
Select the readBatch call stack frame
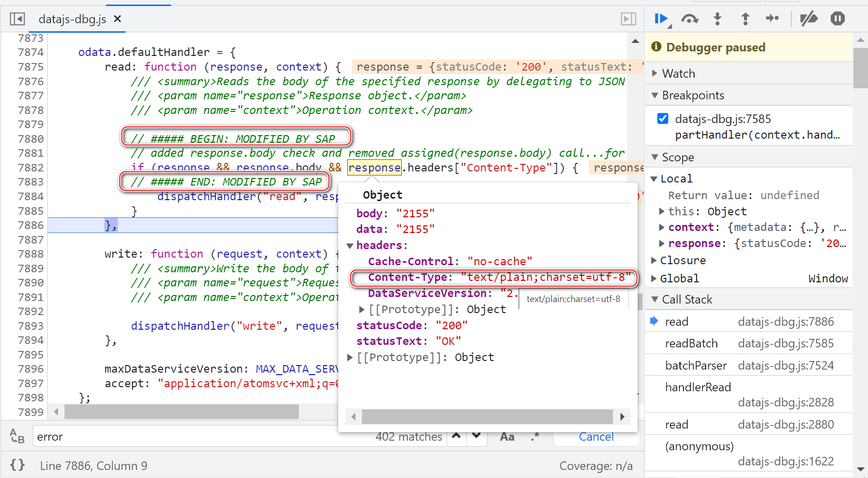pos(749,343)
